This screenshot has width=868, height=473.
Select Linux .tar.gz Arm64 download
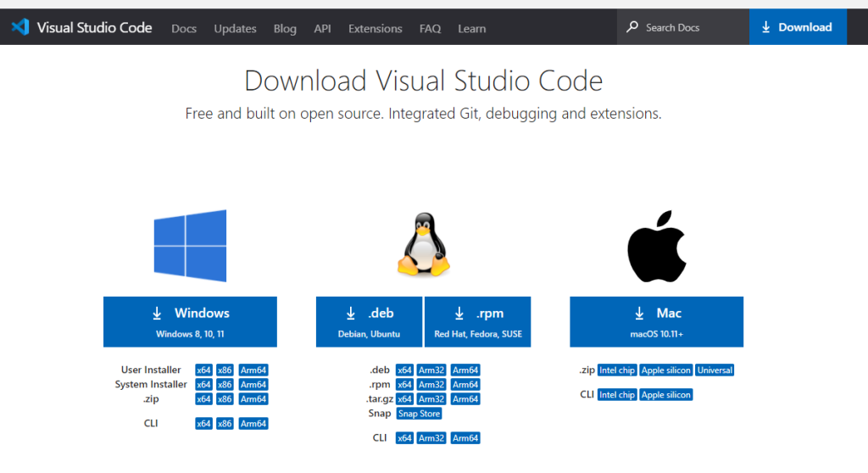point(465,398)
